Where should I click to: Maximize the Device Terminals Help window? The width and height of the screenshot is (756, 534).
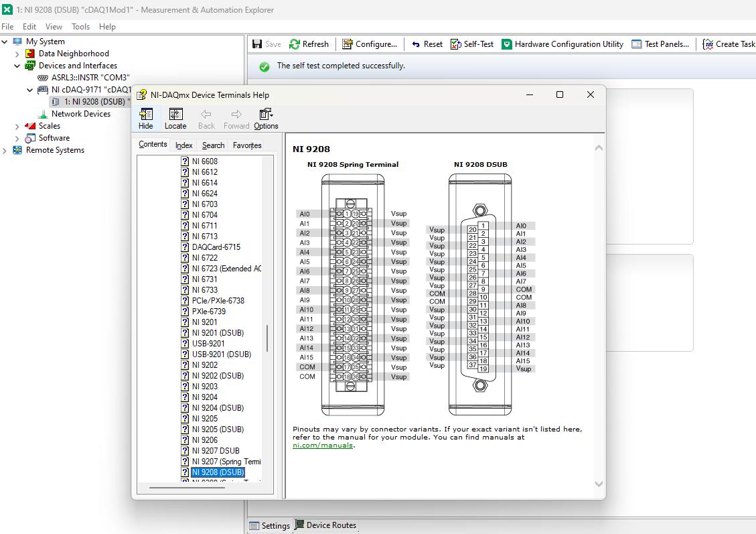pyautogui.click(x=560, y=94)
